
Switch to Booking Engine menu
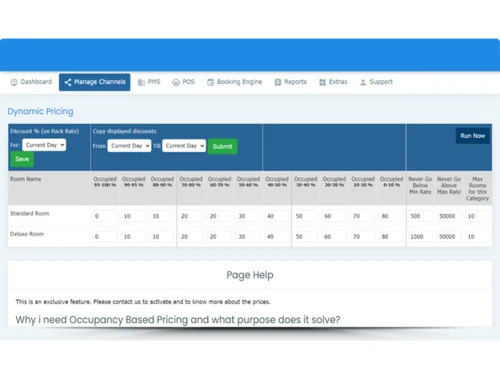coord(235,82)
